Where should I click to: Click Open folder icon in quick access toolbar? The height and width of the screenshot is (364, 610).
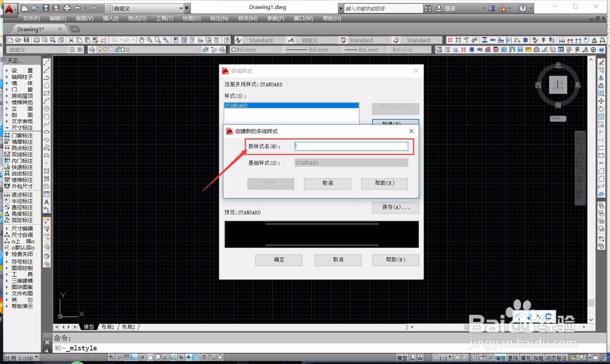[x=35, y=8]
